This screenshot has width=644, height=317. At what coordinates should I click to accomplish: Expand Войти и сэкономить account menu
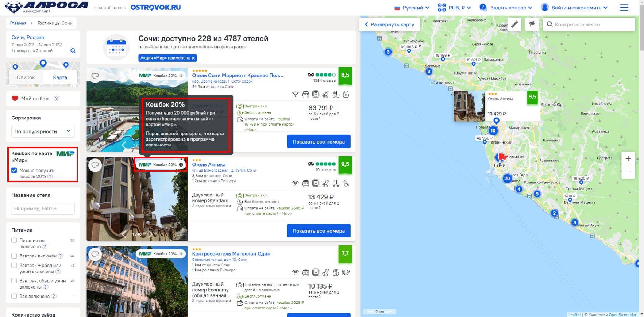point(574,8)
